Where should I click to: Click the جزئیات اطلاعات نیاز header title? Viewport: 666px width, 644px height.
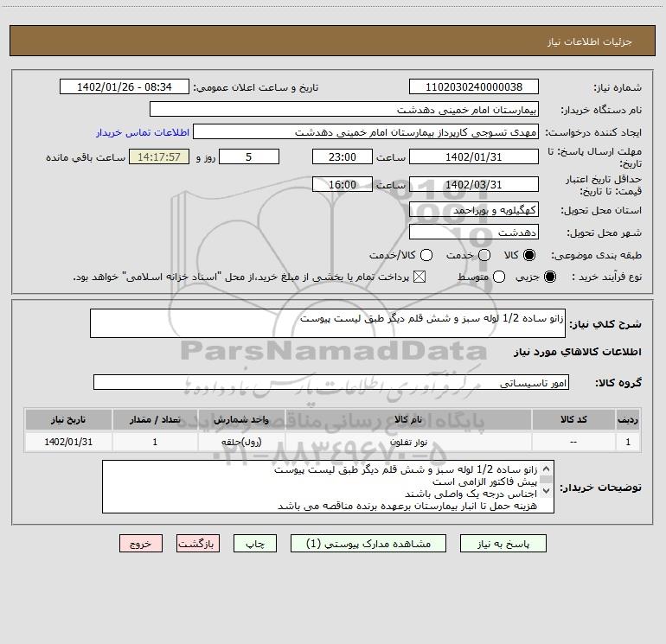pos(590,41)
